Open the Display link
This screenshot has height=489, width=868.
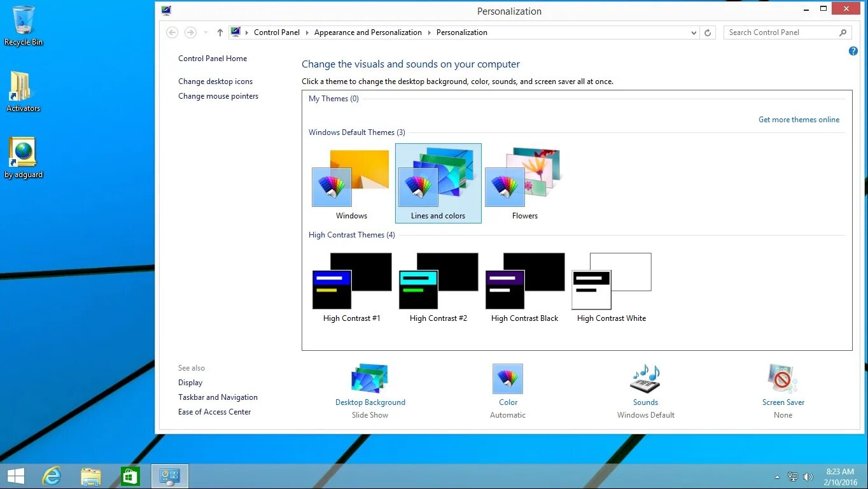point(190,383)
